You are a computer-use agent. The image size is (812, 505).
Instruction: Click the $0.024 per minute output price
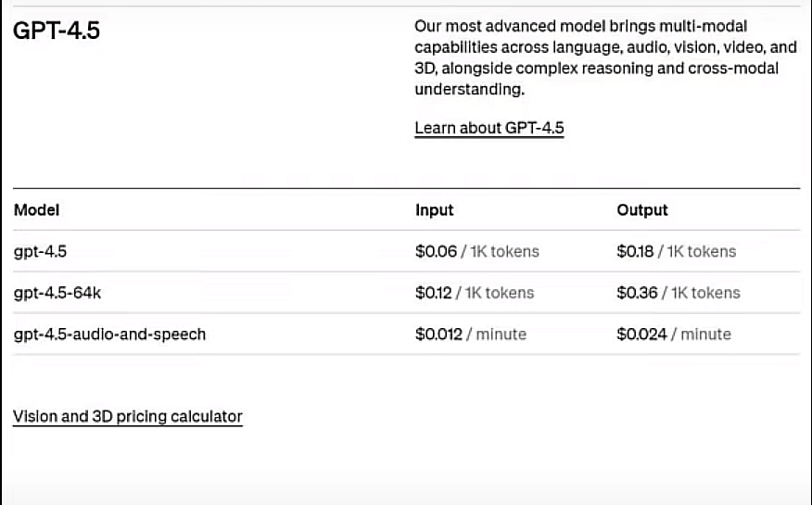(641, 335)
